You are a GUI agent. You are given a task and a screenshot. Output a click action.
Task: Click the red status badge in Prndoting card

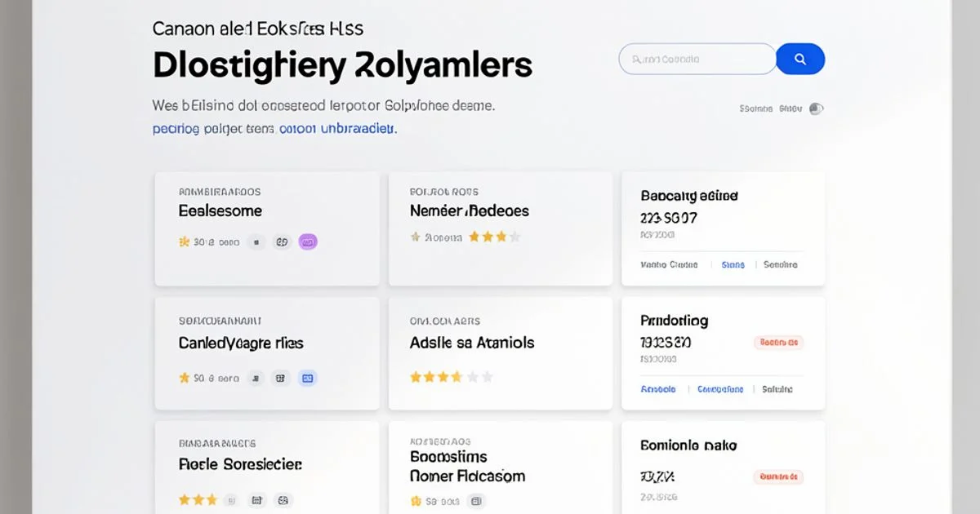pos(777,343)
